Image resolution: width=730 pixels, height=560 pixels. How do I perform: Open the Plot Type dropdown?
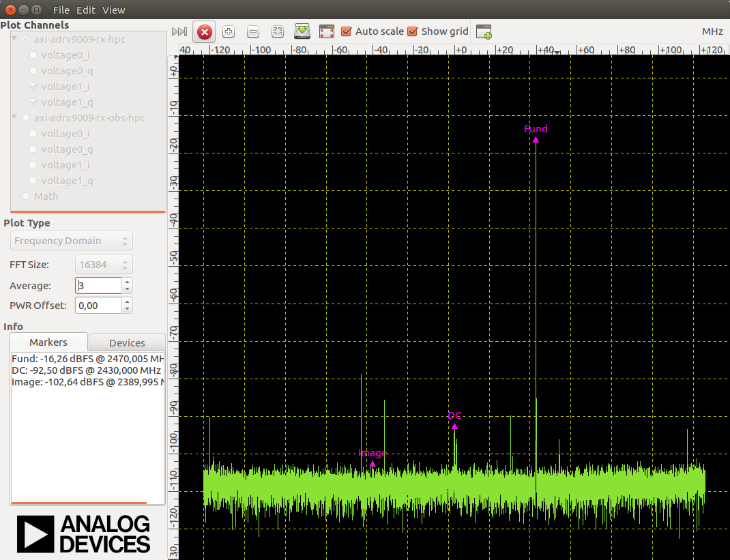[x=71, y=241]
